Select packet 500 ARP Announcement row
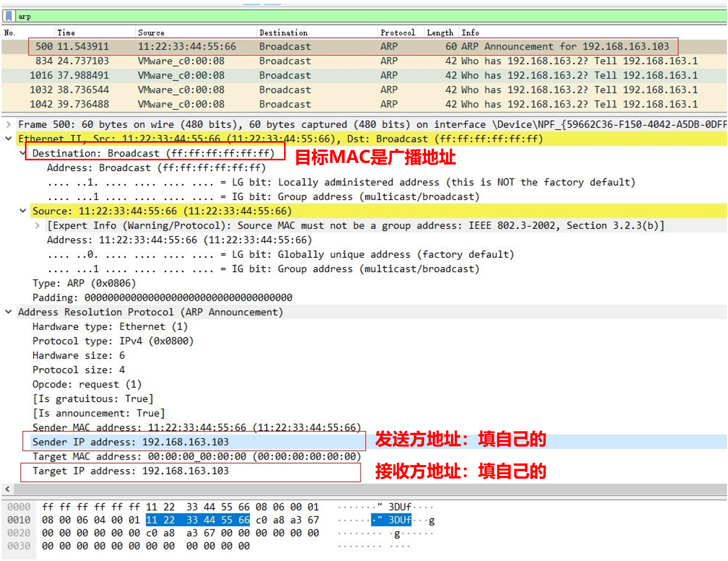 coord(364,47)
